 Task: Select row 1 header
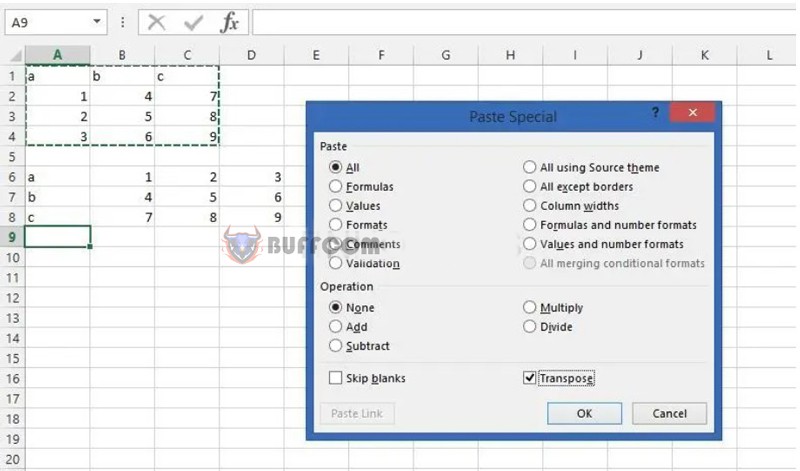coord(12,77)
